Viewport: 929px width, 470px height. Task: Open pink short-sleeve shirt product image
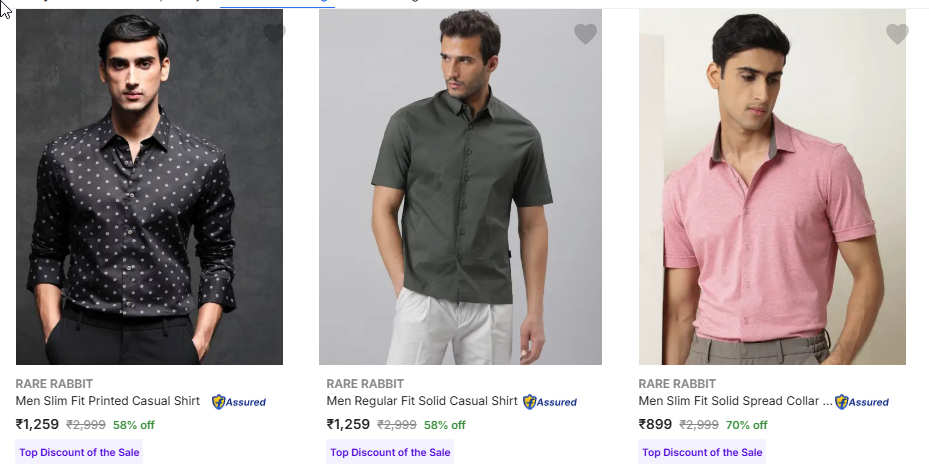772,190
